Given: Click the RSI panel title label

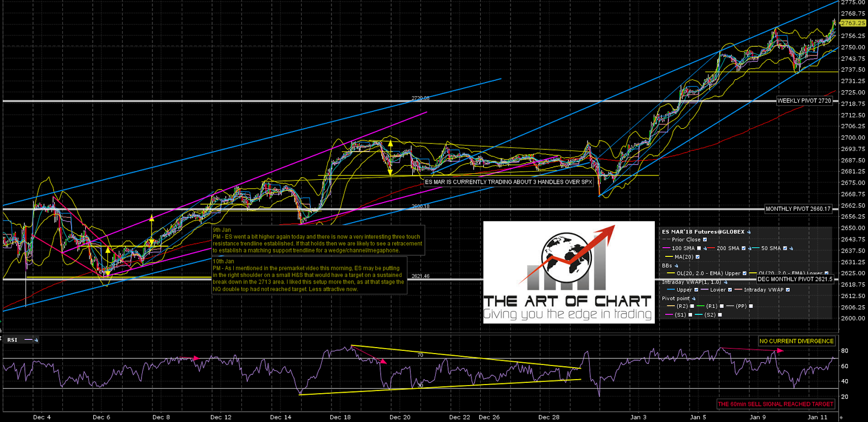Looking at the screenshot, I should coord(12,340).
